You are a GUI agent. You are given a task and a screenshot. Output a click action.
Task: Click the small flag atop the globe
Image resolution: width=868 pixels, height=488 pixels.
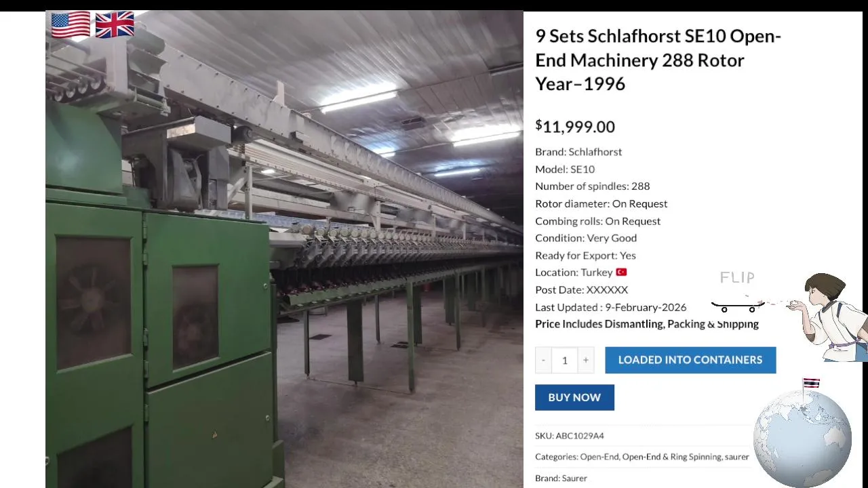tap(811, 384)
